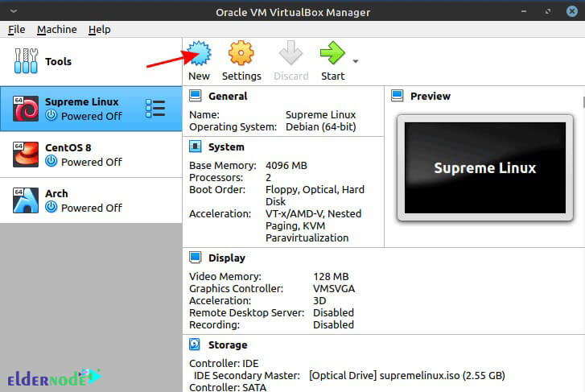Click the greyed-out Discard arrow icon

coord(290,53)
